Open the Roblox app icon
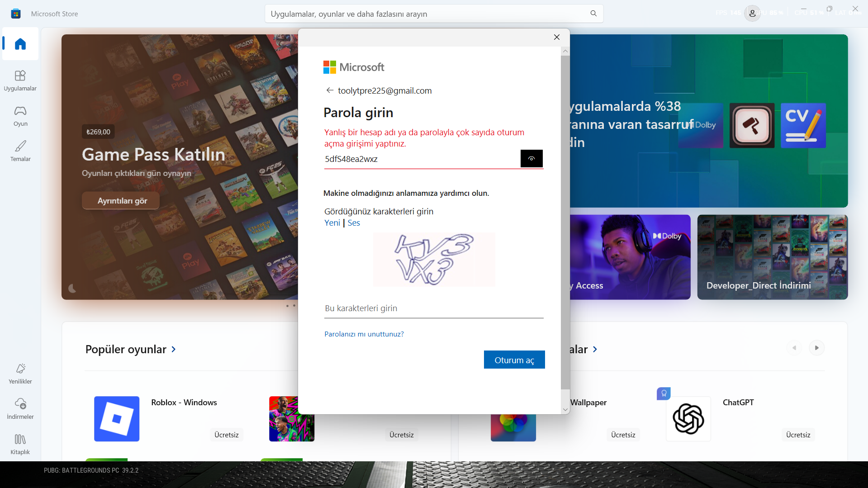 117,419
